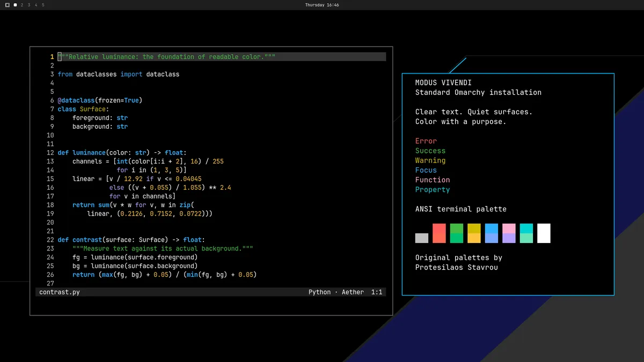Click the 'def luminance' function definition
The image size is (644, 362).
[122, 152]
